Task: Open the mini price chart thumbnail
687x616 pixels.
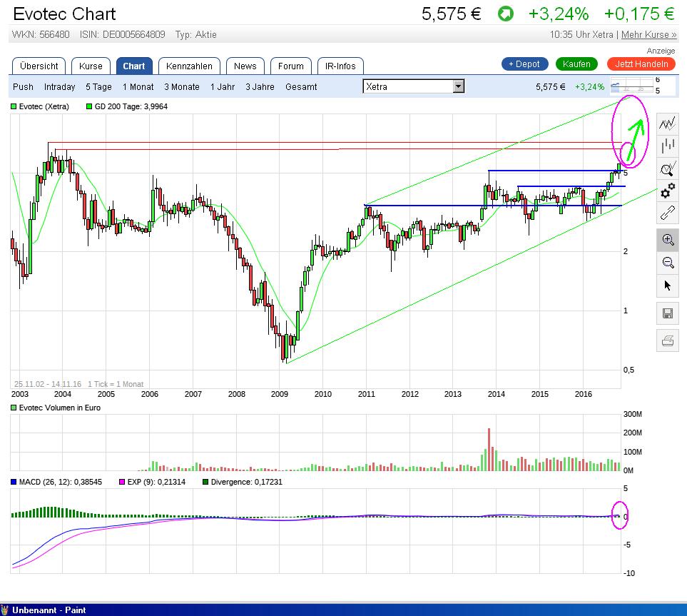Action: click(631, 86)
